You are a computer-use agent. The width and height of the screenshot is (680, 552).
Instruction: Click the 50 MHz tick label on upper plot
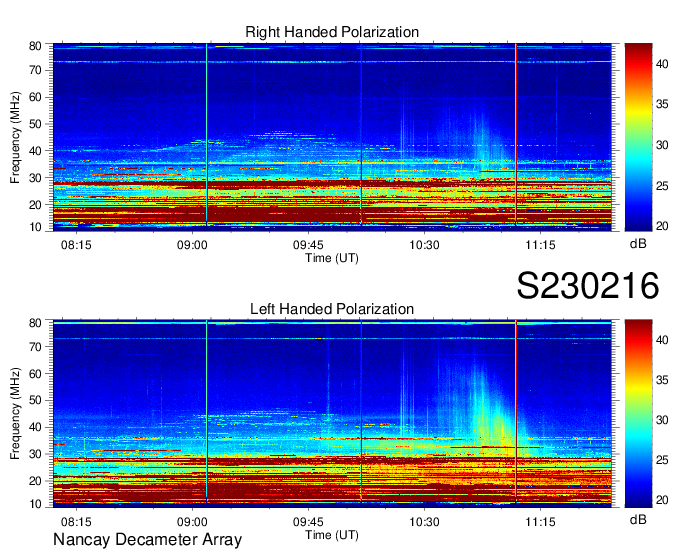point(35,124)
